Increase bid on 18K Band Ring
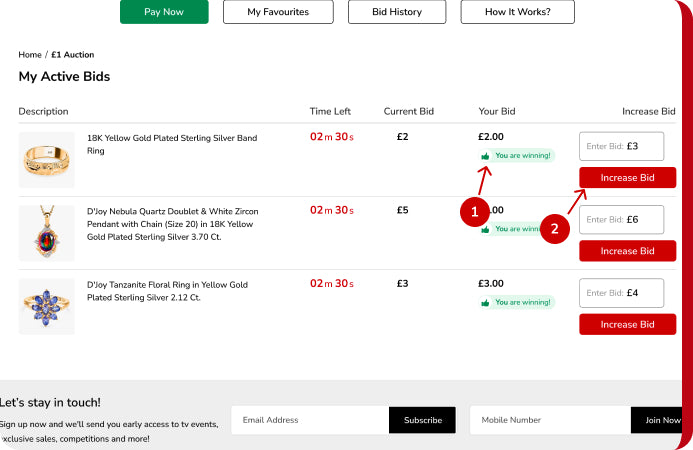 pyautogui.click(x=628, y=178)
